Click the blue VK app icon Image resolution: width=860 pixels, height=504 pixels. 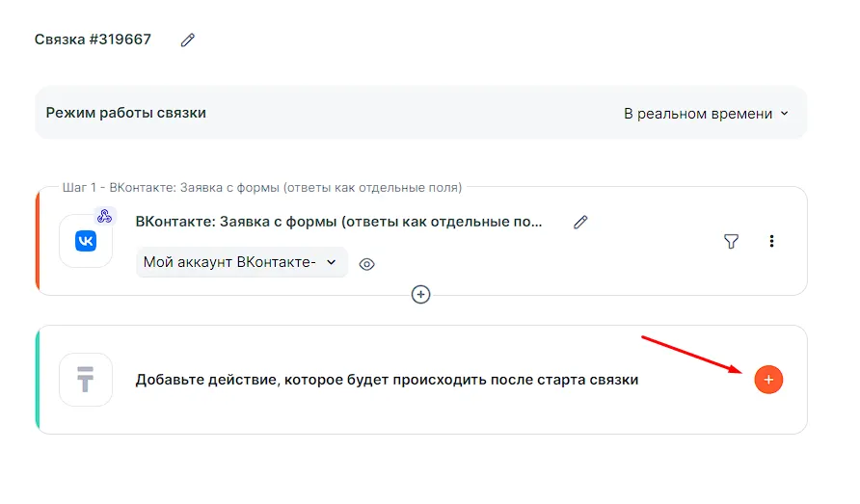[x=86, y=241]
